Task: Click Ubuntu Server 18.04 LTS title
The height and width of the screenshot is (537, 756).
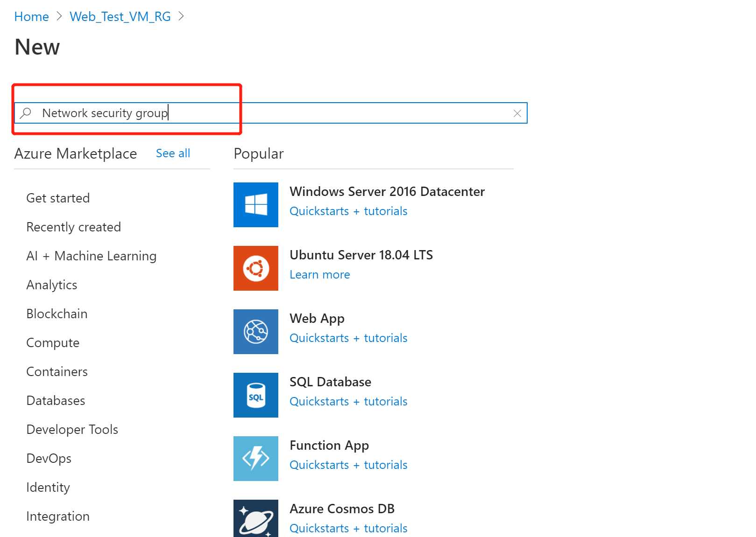Action: coord(361,255)
